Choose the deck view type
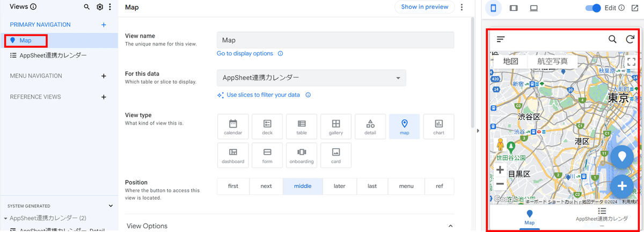 [267, 127]
